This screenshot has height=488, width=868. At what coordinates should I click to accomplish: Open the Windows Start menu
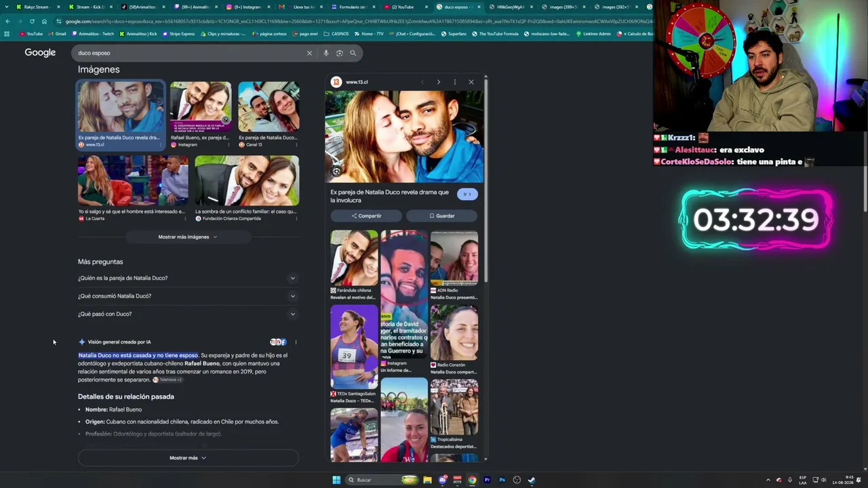pyautogui.click(x=336, y=480)
